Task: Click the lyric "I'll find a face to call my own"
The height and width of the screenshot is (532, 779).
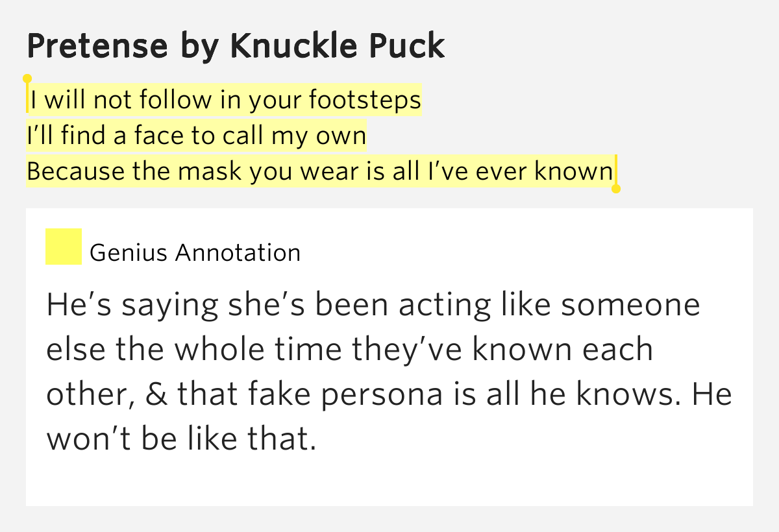Action: pyautogui.click(x=197, y=136)
